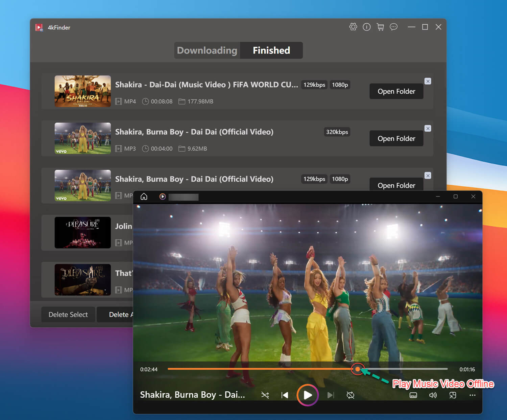Screen dimensions: 507x420
Task: Click the 320kbps bitrate badge
Action: click(x=337, y=132)
